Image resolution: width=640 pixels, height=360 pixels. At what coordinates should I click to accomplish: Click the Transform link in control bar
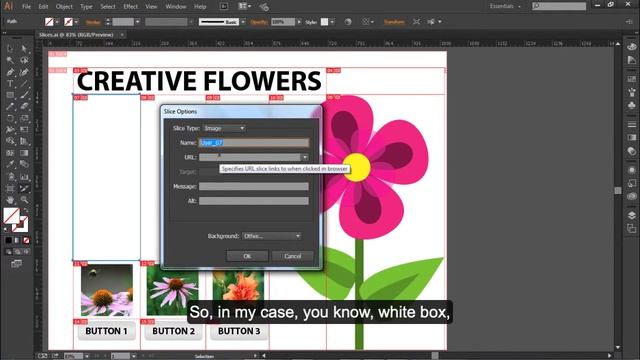tap(394, 22)
